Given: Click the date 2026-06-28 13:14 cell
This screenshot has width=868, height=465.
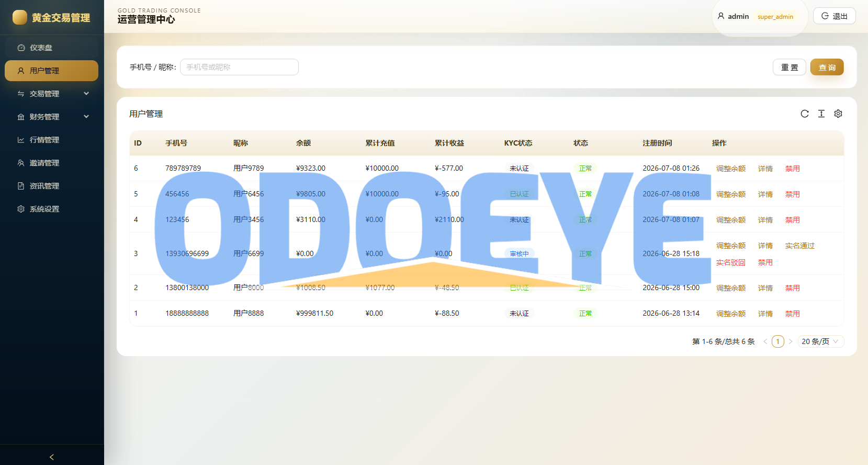Looking at the screenshot, I should 671,313.
